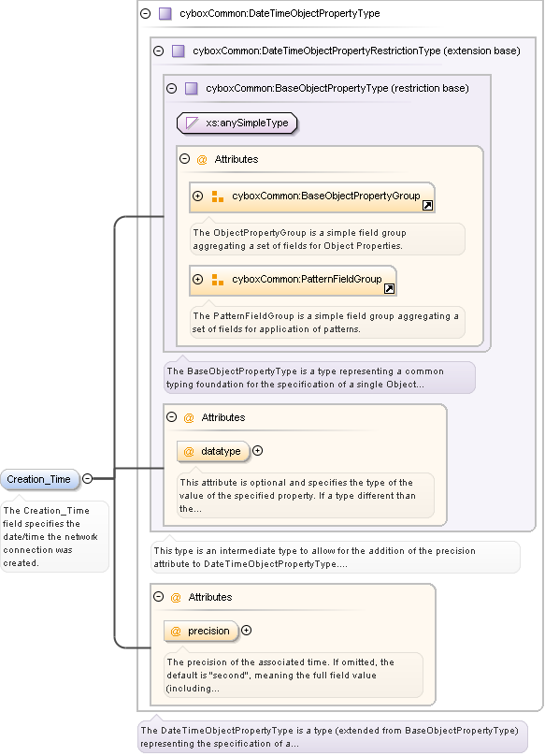Click the xs:anySimpleType triangle icon
Image resolution: width=545 pixels, height=756 pixels.
point(192,123)
